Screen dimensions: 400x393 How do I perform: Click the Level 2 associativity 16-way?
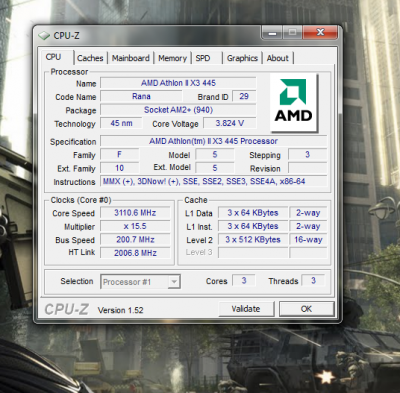[x=308, y=240]
